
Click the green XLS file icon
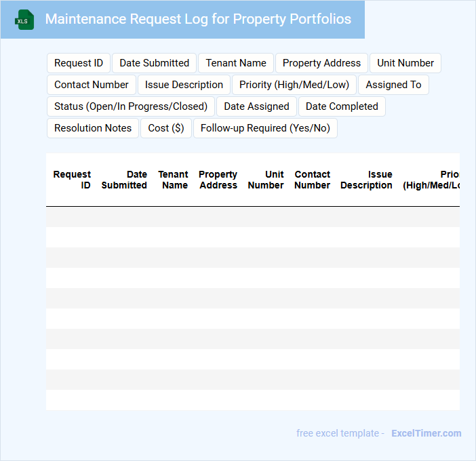pyautogui.click(x=24, y=20)
